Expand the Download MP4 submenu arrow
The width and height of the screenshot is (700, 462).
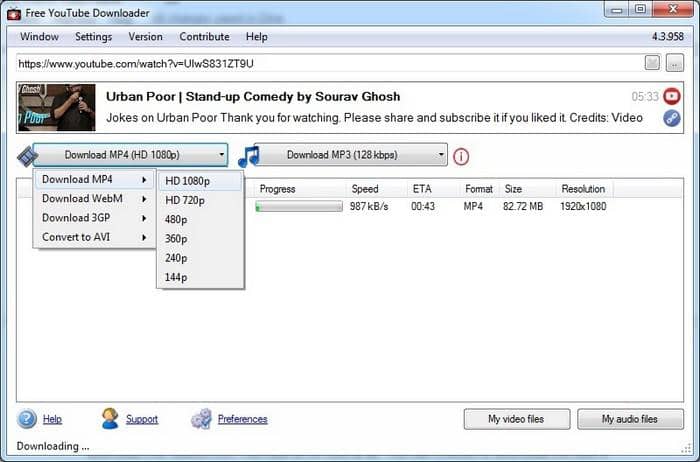tap(144, 179)
